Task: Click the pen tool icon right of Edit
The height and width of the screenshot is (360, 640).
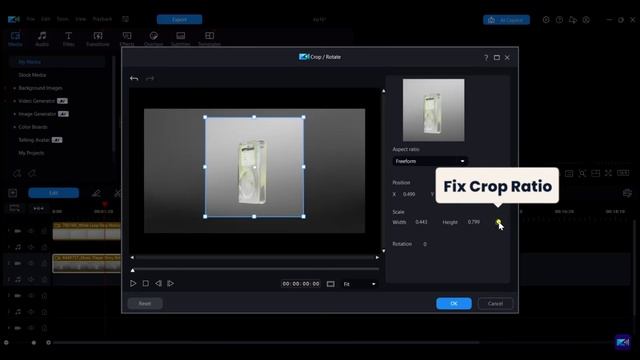Action: point(96,193)
